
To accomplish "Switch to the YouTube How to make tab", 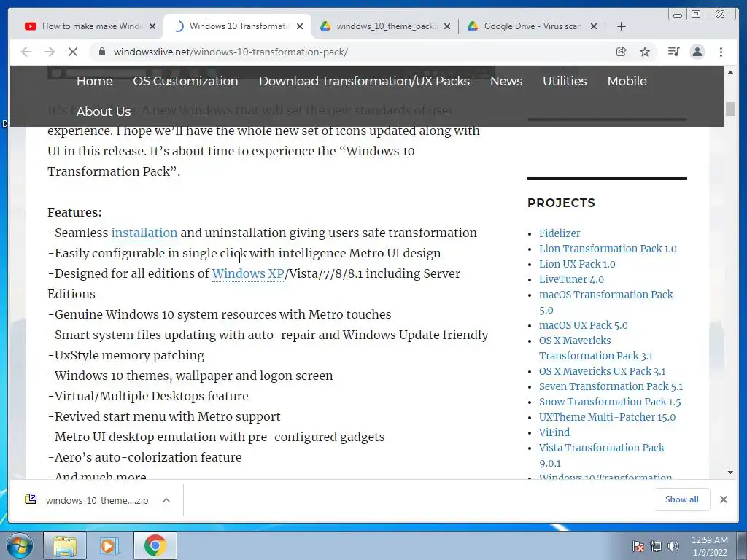I will pyautogui.click(x=90, y=26).
